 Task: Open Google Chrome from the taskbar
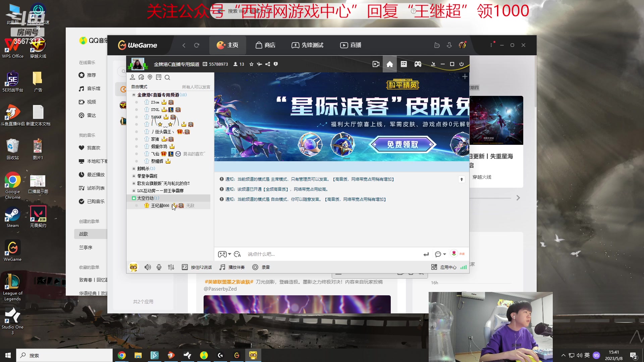coord(122,355)
